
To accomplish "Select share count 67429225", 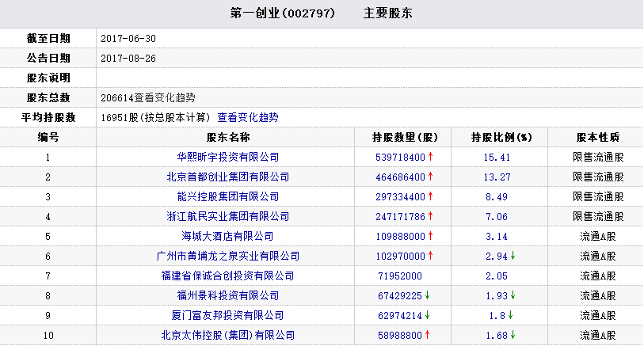I will tap(400, 296).
